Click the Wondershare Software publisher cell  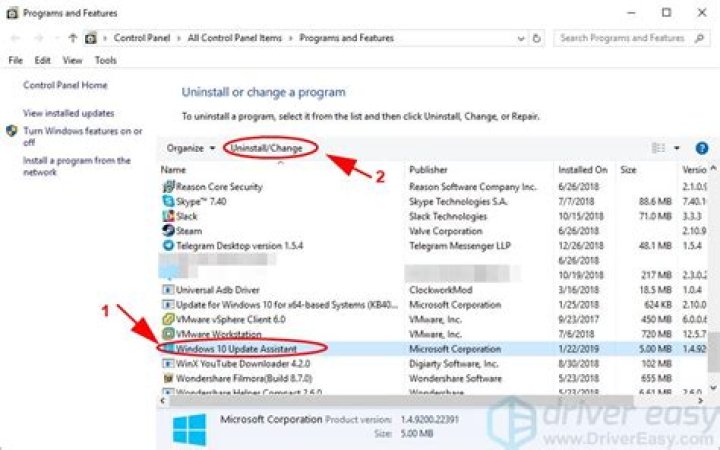point(455,378)
